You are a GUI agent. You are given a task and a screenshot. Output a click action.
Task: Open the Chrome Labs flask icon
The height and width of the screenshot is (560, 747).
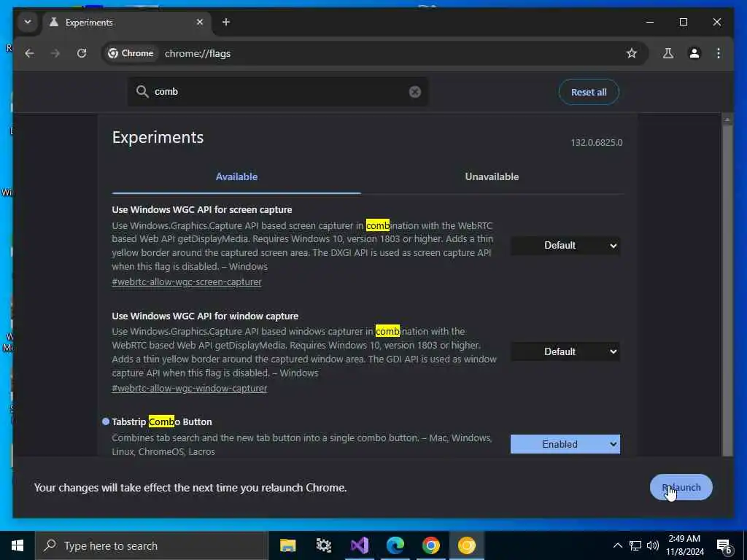pyautogui.click(x=668, y=53)
